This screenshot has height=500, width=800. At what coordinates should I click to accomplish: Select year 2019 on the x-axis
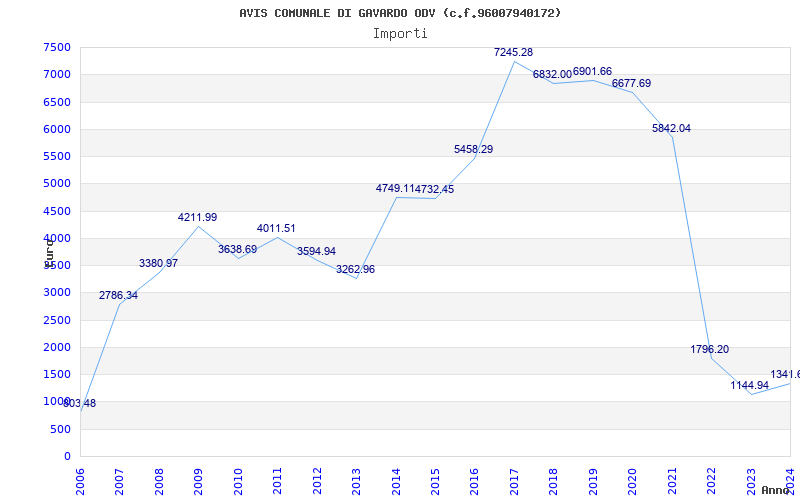pyautogui.click(x=593, y=481)
